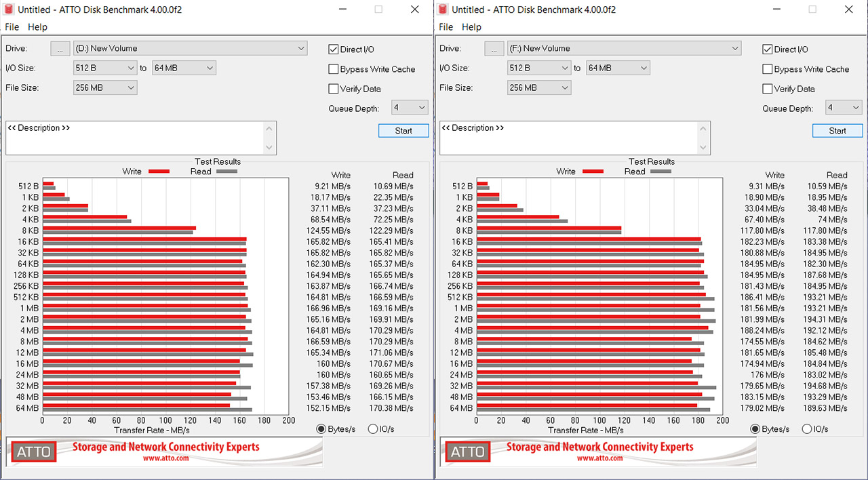Click the ATTO app icon in right window title bar

[442, 9]
